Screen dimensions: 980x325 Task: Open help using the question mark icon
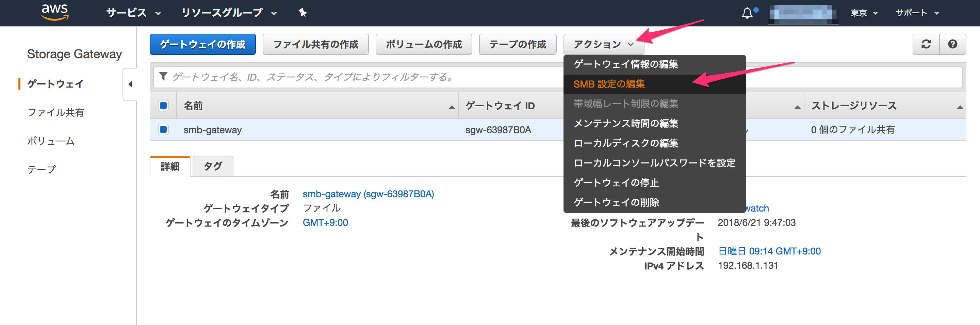953,44
